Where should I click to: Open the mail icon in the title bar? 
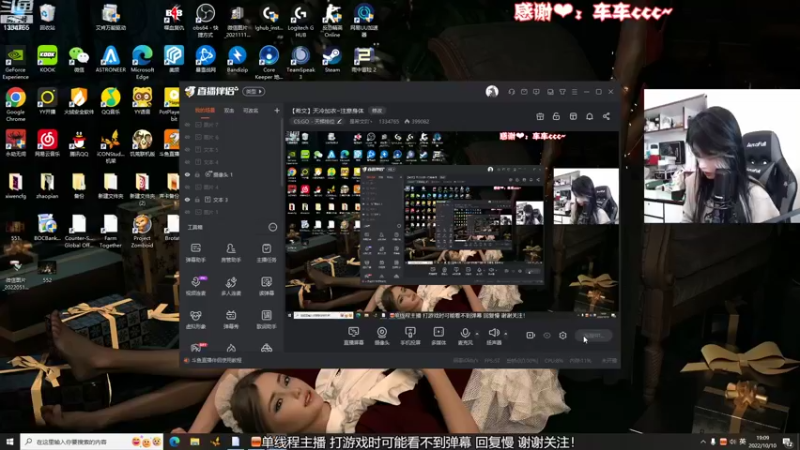coord(524,92)
